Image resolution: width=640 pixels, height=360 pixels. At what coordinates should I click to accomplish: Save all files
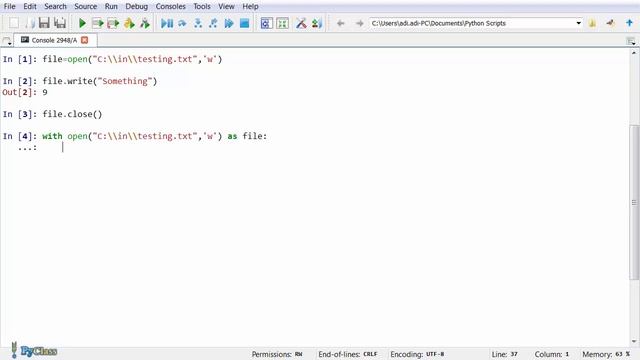point(60,23)
